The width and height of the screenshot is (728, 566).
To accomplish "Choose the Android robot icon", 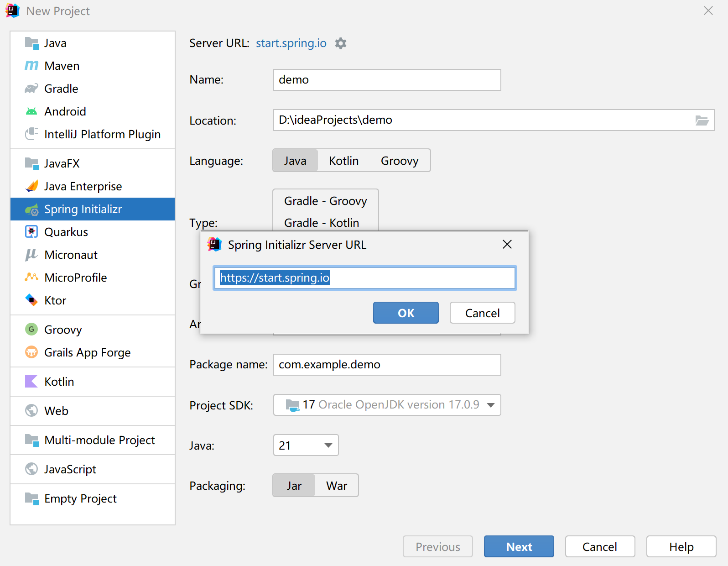I will pyautogui.click(x=31, y=111).
